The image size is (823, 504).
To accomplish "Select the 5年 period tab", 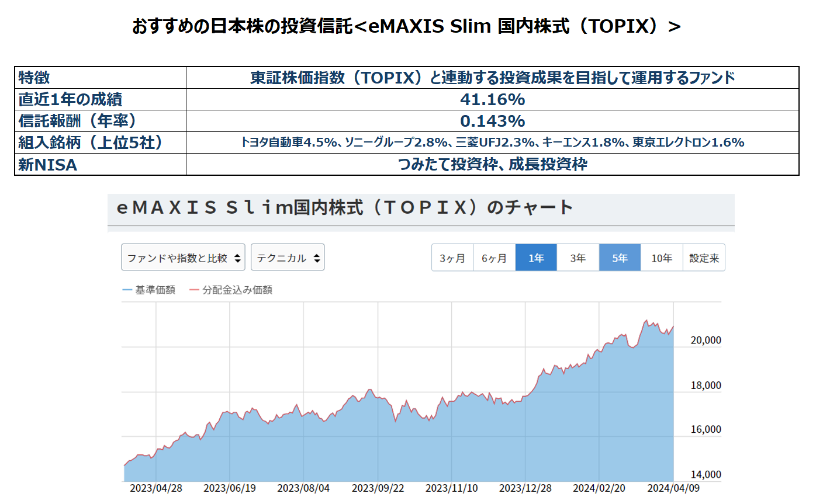I will coord(620,258).
